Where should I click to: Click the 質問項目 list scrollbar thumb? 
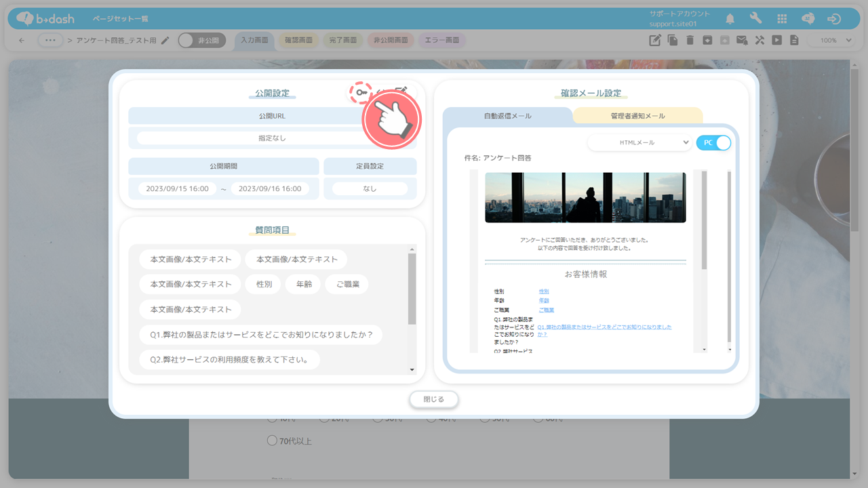[412, 289]
